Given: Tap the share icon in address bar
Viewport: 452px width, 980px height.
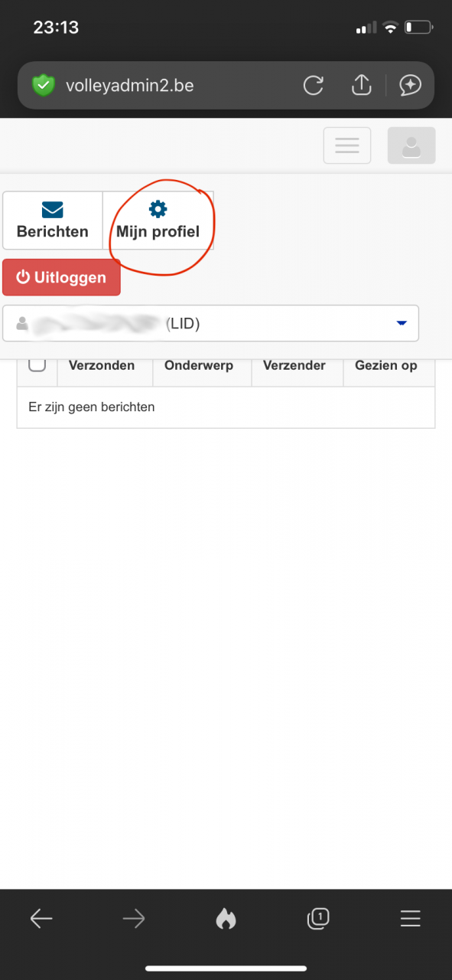Looking at the screenshot, I should 361,85.
